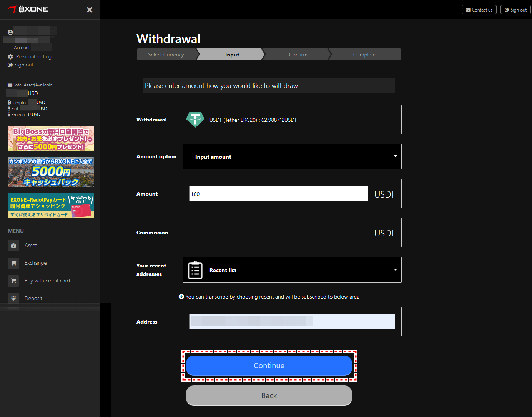Click the Amount input field
Viewport: 532px width, 417px height.
pyautogui.click(x=279, y=194)
